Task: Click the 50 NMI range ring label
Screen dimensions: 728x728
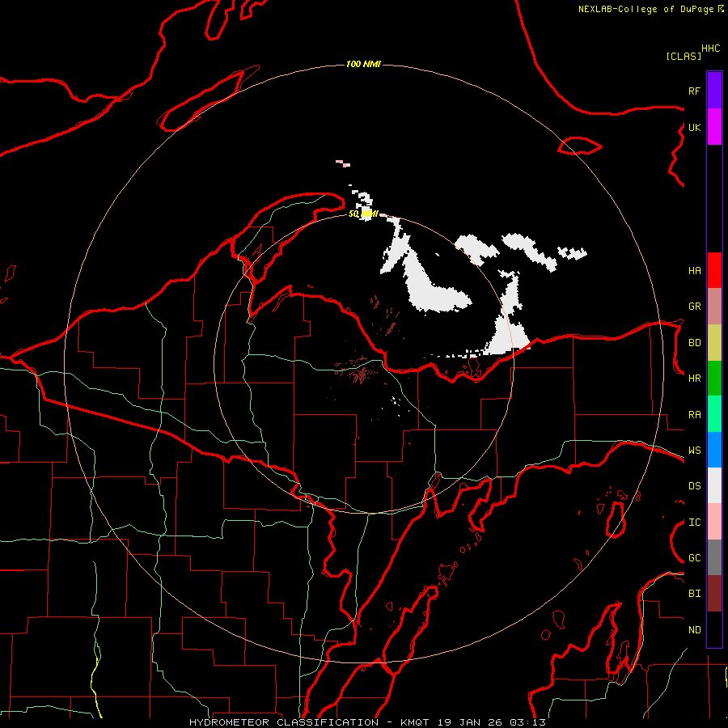Action: pos(363,214)
